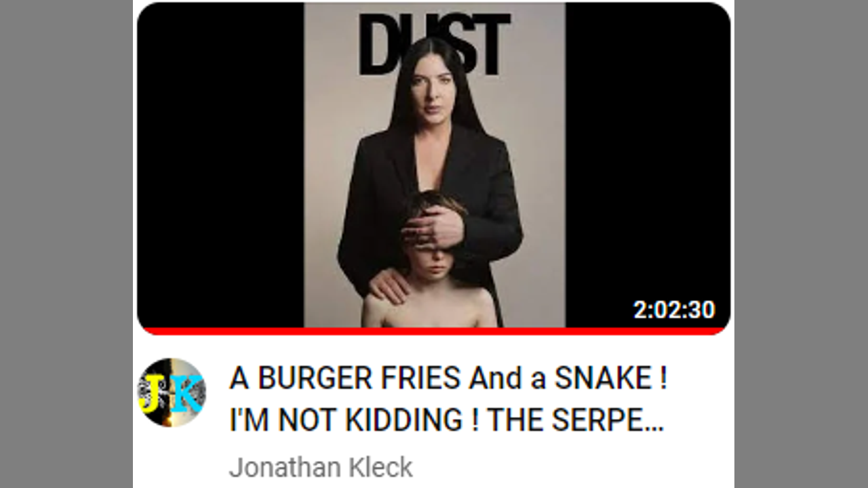The width and height of the screenshot is (868, 488).
Task: Select the truncated THE SERPE… title text
Action: 575,422
